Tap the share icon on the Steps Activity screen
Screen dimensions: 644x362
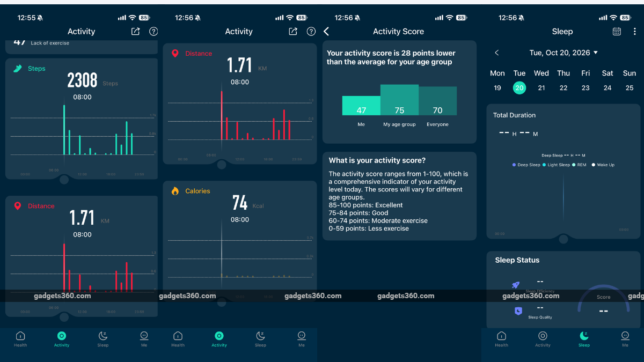[135, 32]
